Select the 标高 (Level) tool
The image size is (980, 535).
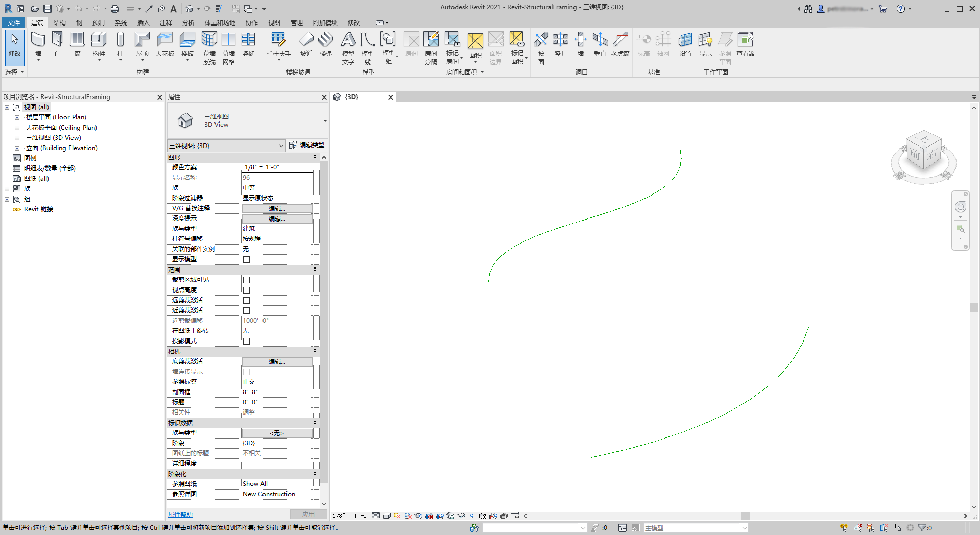(644, 43)
